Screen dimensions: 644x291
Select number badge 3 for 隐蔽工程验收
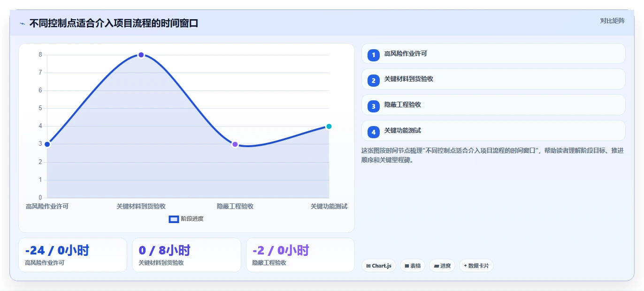(374, 106)
